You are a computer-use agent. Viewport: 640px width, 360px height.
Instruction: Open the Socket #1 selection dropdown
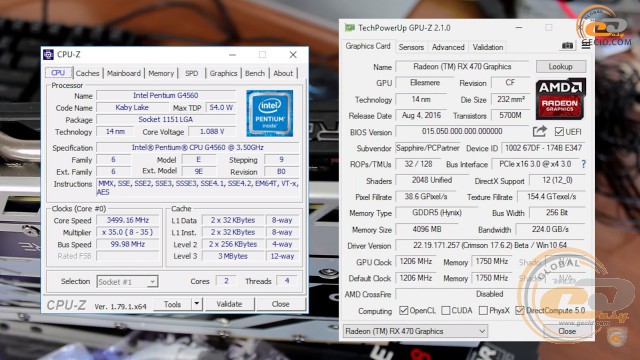point(127,282)
